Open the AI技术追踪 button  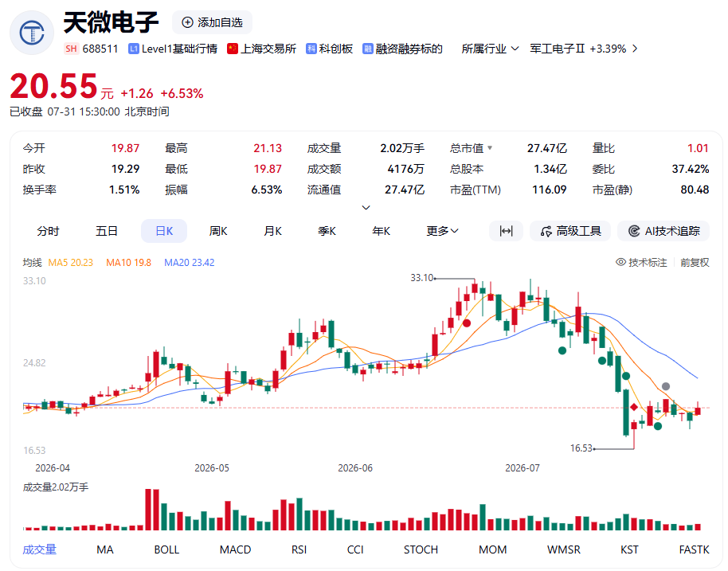tap(663, 231)
